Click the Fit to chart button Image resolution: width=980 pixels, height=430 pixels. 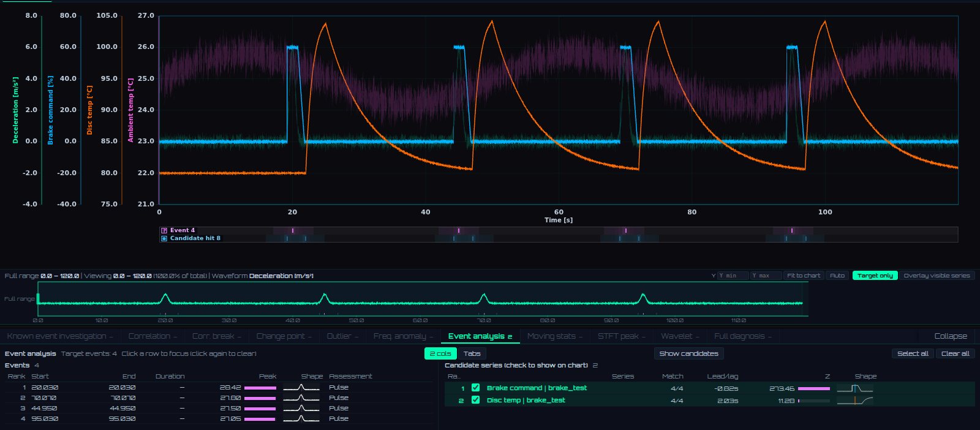click(804, 276)
